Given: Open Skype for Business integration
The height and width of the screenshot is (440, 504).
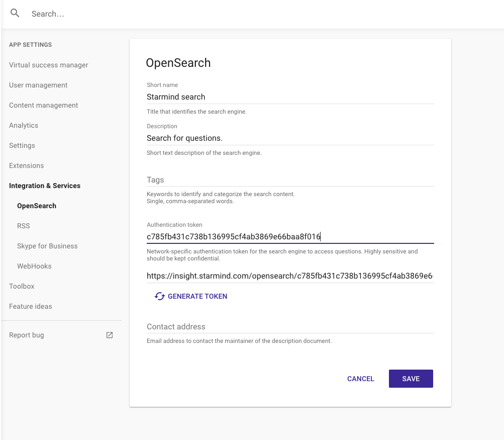Looking at the screenshot, I should click(47, 246).
